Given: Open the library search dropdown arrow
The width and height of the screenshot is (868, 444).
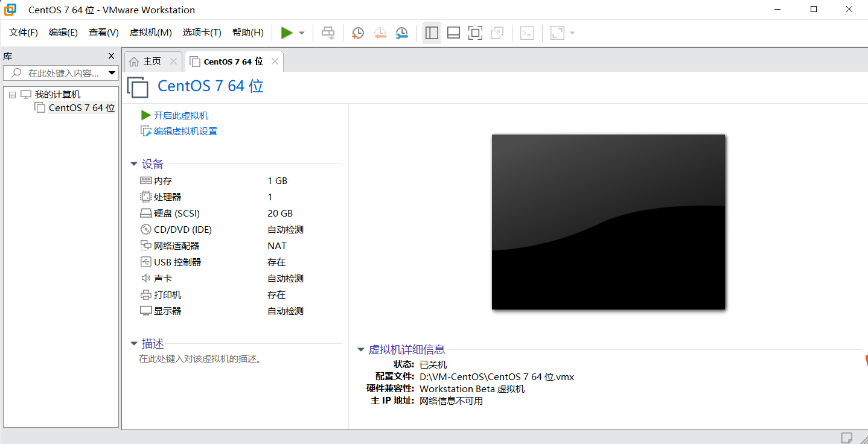Looking at the screenshot, I should point(113,72).
